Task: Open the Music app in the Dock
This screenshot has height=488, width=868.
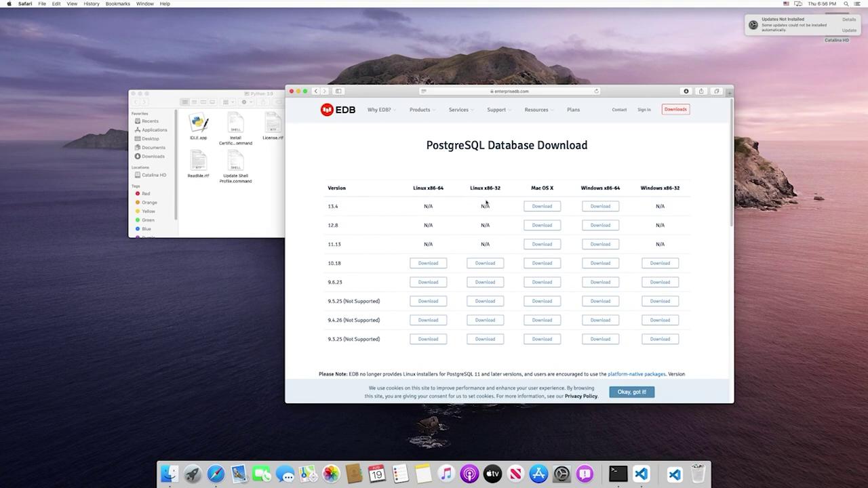Action: pos(446,474)
